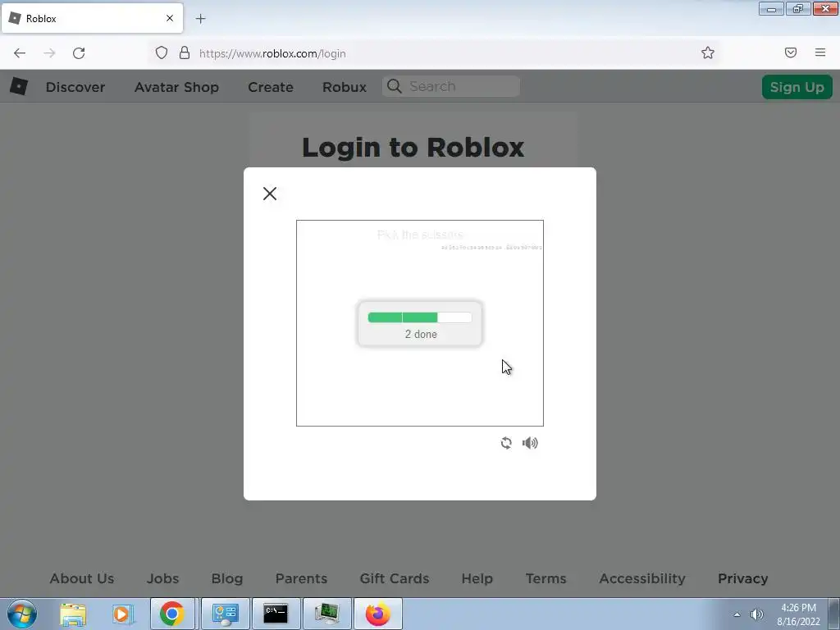Open a new browser tab
Viewport: 840px width, 630px height.
point(200,19)
